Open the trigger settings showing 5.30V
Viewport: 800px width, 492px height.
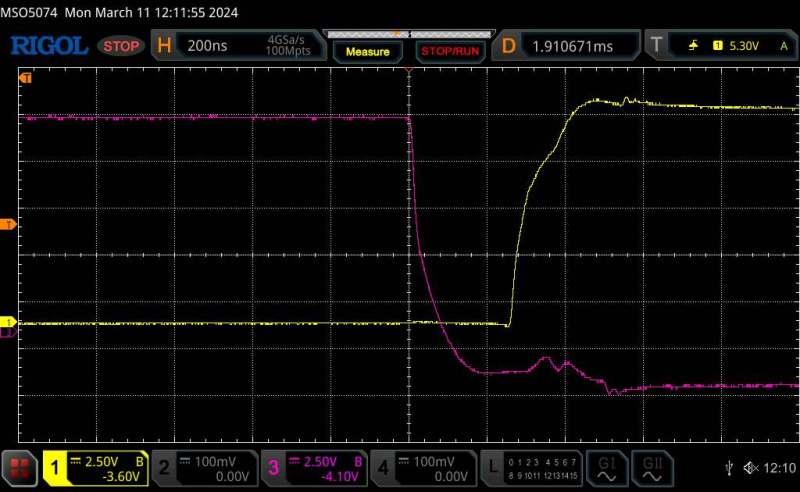pyautogui.click(x=722, y=46)
